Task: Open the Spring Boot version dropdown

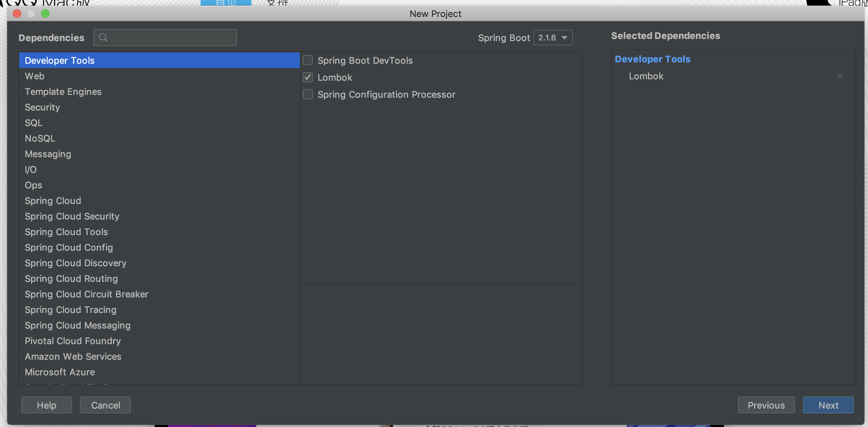Action: (x=553, y=38)
